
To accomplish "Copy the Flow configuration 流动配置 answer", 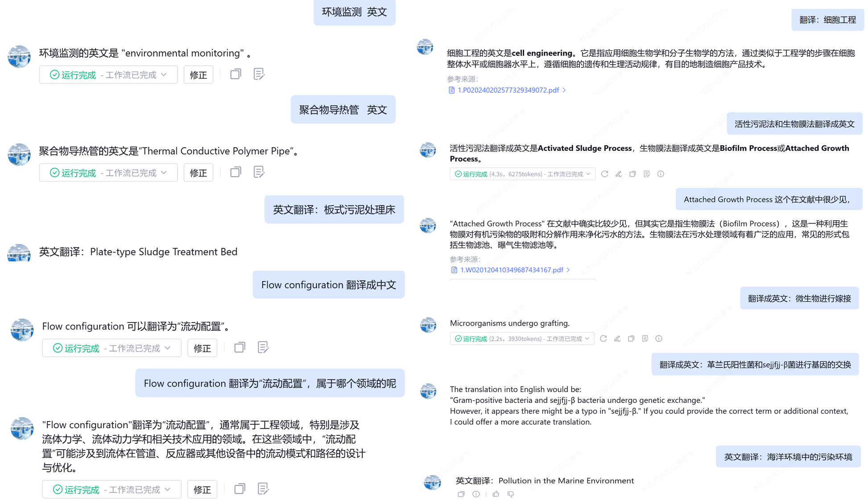I will pyautogui.click(x=240, y=347).
